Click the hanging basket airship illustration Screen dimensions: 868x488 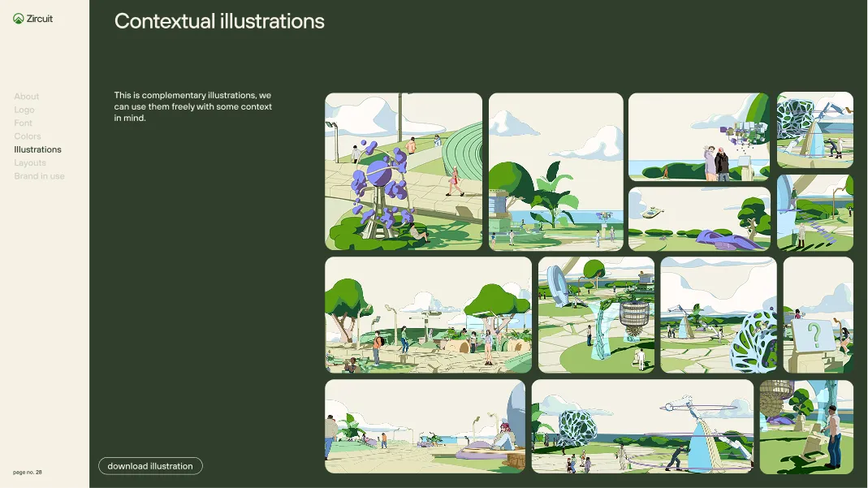click(597, 314)
